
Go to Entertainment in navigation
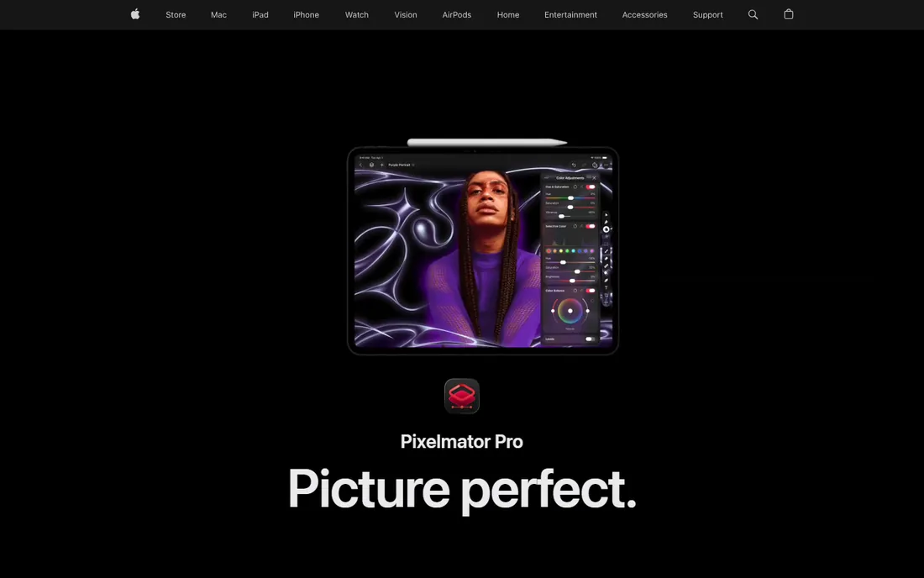(x=570, y=15)
